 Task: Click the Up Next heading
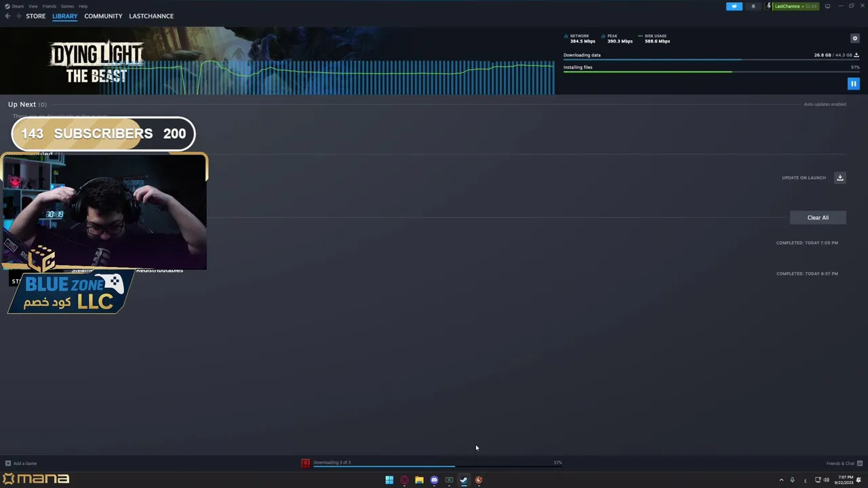pyautogui.click(x=22, y=104)
